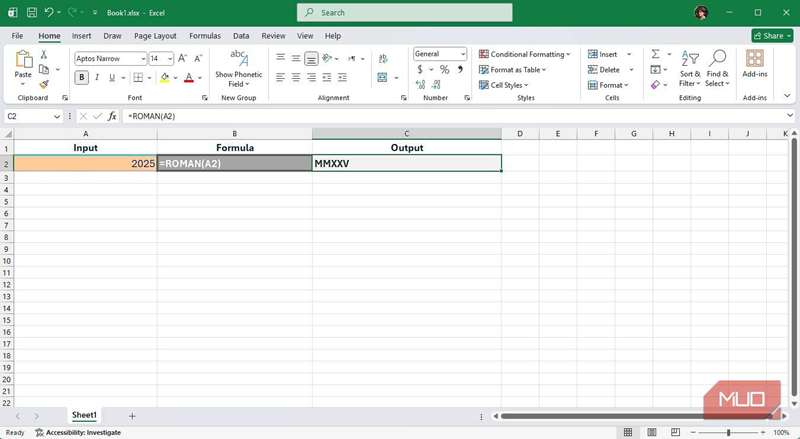
Task: Switch to Page Layout view in status bar
Action: point(649,432)
